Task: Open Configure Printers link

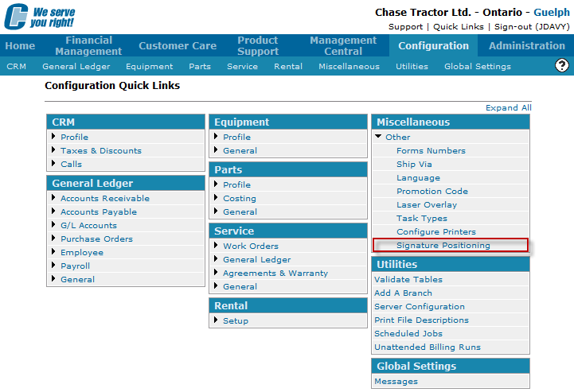Action: point(436,232)
